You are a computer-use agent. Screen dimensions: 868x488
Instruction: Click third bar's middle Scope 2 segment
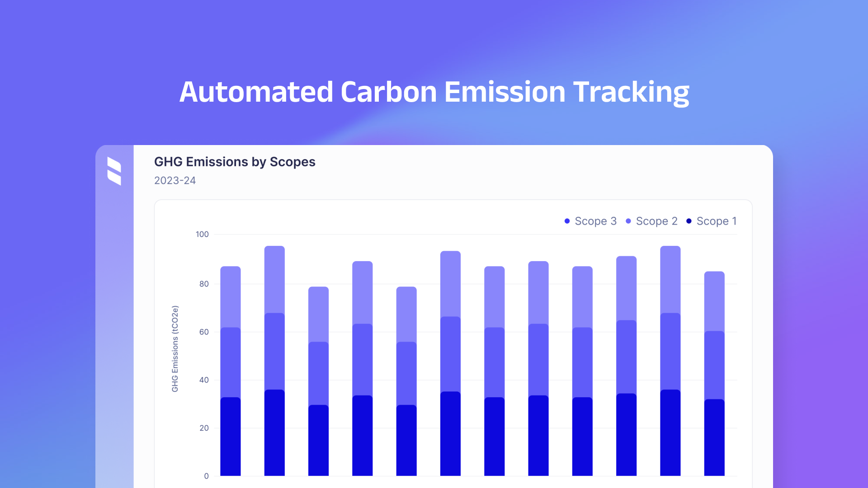coord(318,373)
